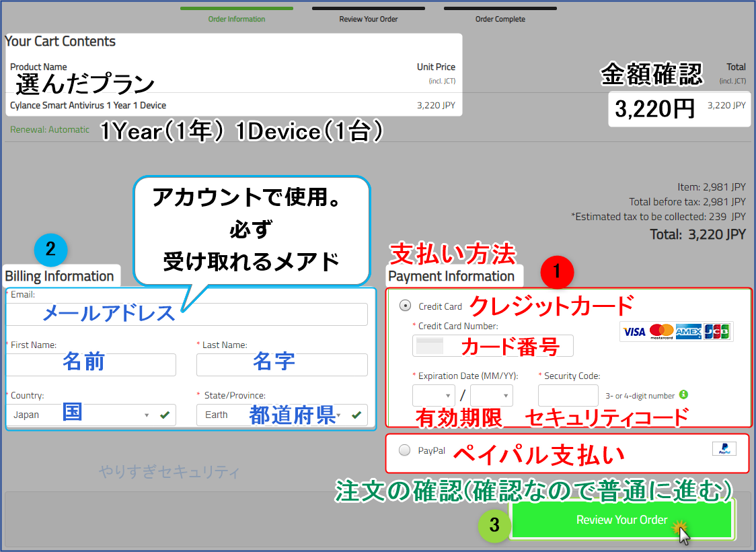The image size is (756, 552).
Task: Click the Total: 3,220 JPY summary text
Action: coord(697,234)
